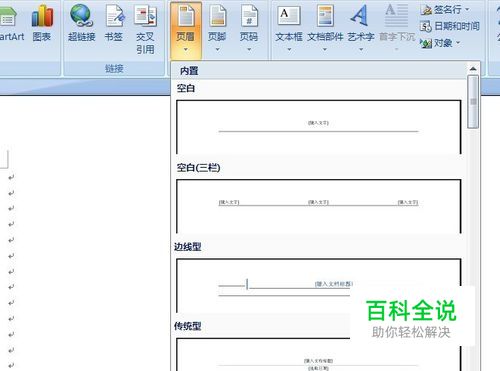Click the 页眉 header button icon
This screenshot has width=500, height=371.
[x=186, y=17]
